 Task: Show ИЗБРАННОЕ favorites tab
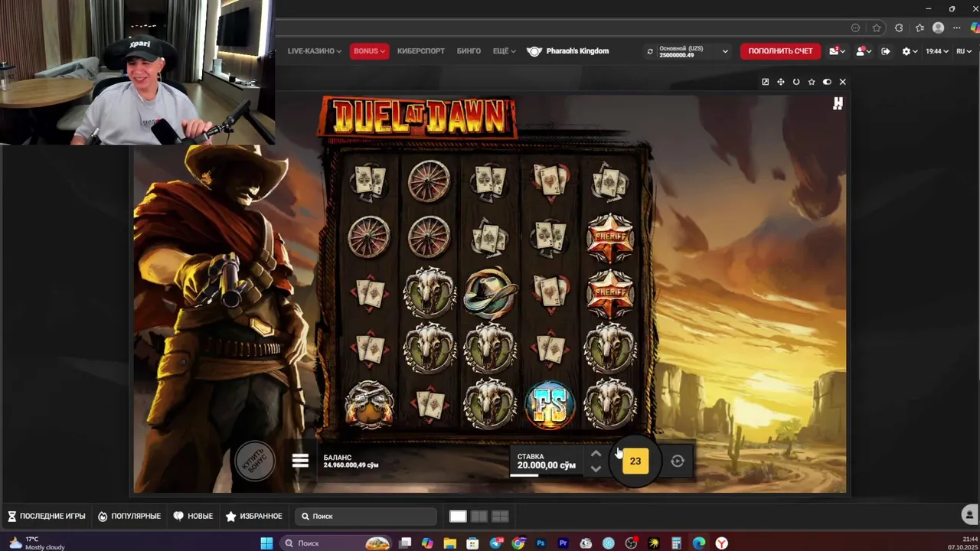(x=253, y=517)
